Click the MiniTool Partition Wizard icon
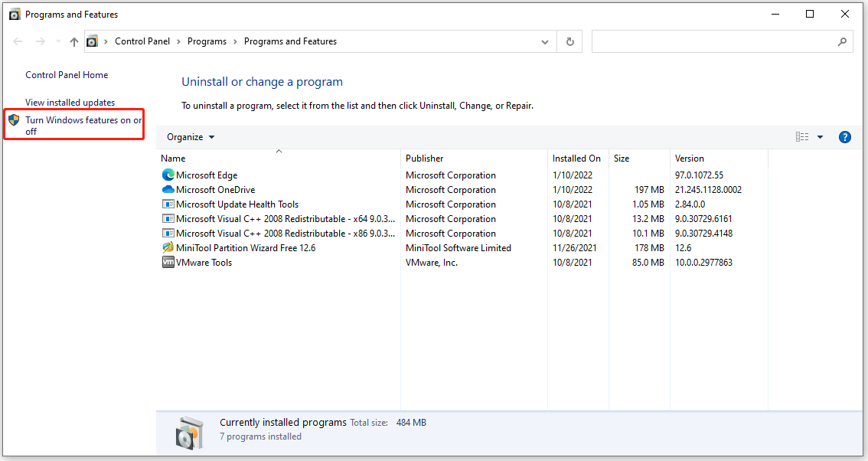The image size is (868, 461). pos(168,247)
